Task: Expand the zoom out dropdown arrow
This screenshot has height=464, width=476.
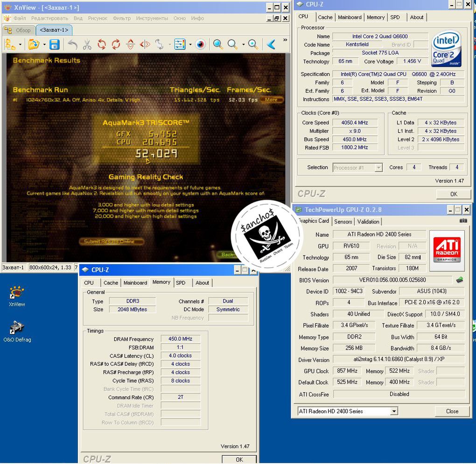Action: (x=243, y=45)
